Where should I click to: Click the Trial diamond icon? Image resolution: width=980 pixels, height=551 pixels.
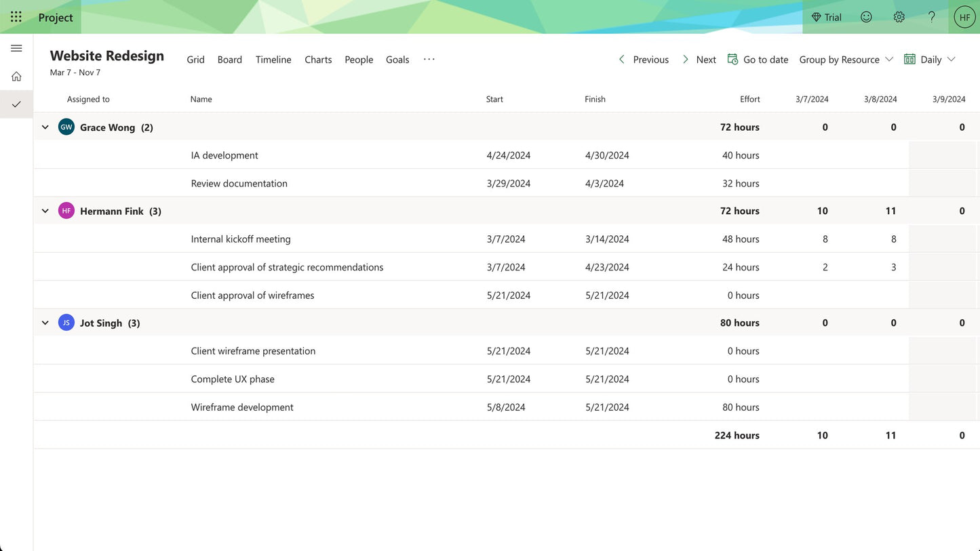816,17
